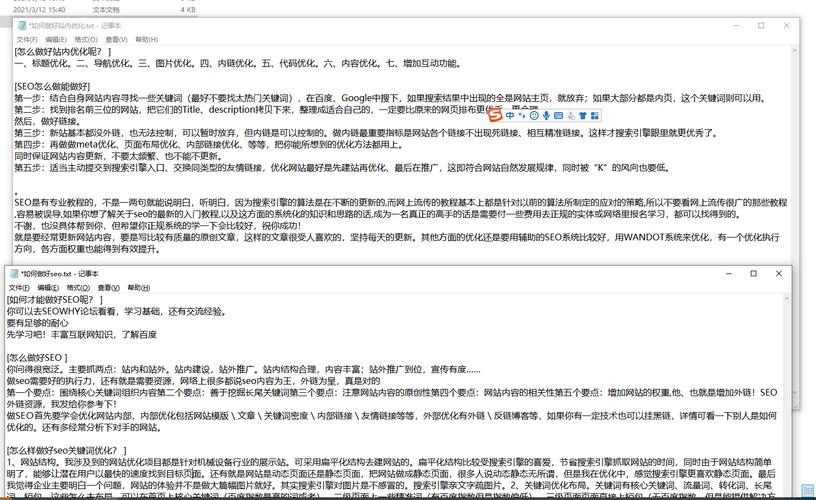Click the Sogou user account icon

pos(571,116)
